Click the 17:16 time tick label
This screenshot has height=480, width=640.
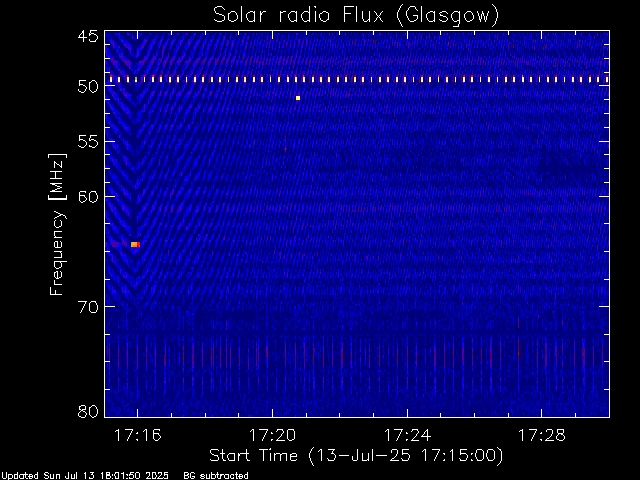click(x=138, y=435)
